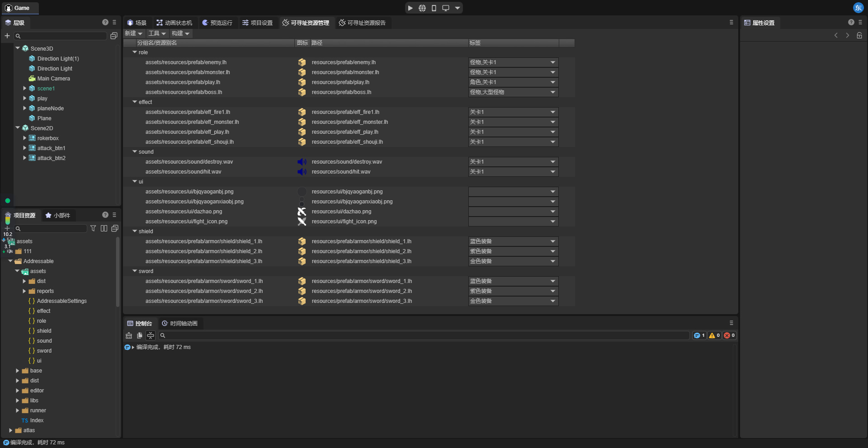
Task: Click the speaker icon for destroy.wav
Action: click(302, 162)
